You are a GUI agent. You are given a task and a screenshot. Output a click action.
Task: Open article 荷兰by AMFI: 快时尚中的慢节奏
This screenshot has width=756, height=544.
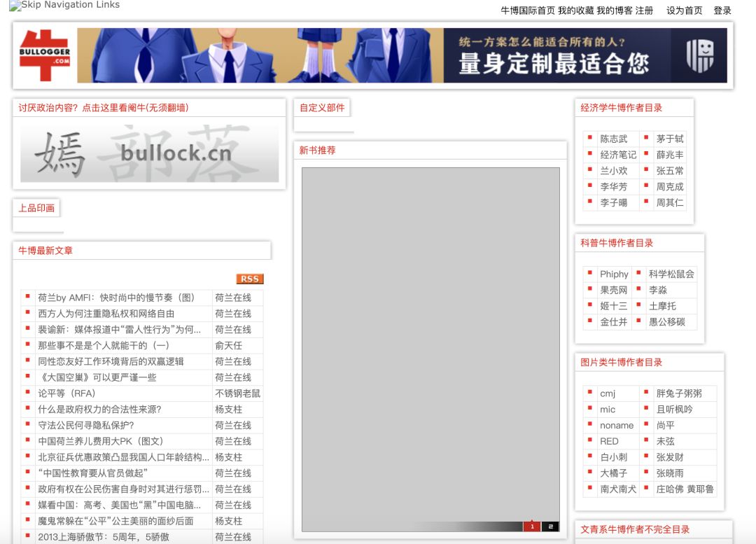[116, 298]
